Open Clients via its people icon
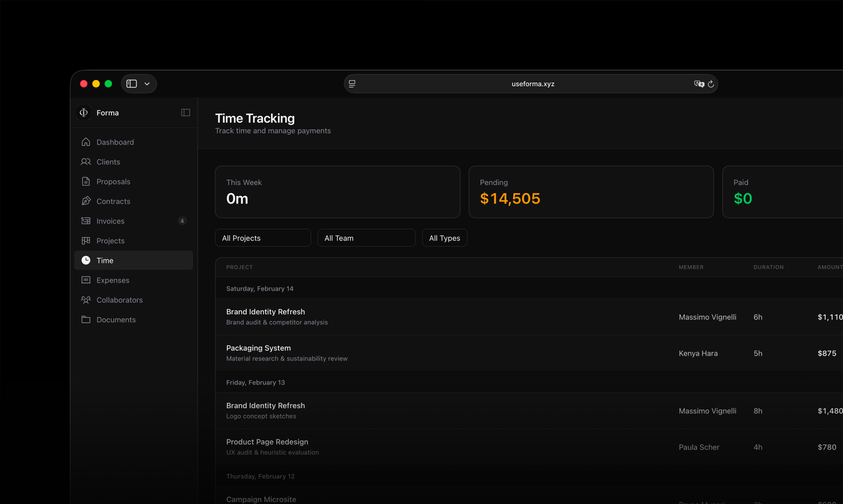The image size is (843, 504). (x=86, y=162)
